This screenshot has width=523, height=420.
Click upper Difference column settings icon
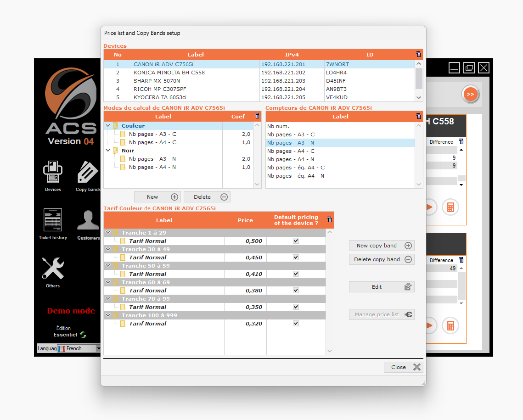(461, 141)
